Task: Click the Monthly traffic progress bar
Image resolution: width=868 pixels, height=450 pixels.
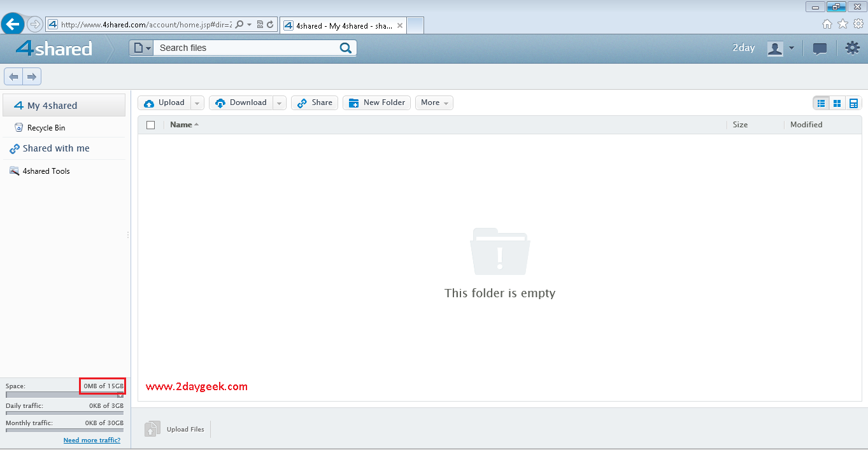Action: tap(64, 430)
